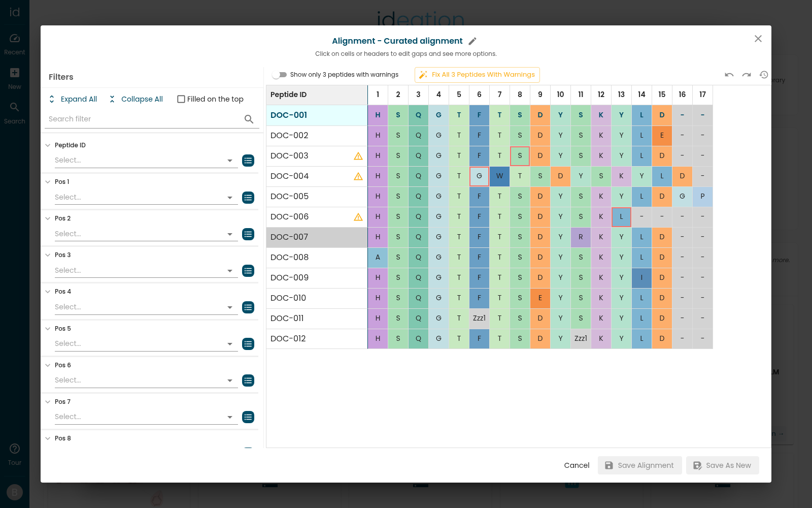Select the position 13 column header
This screenshot has width=812, height=508.
[621, 95]
